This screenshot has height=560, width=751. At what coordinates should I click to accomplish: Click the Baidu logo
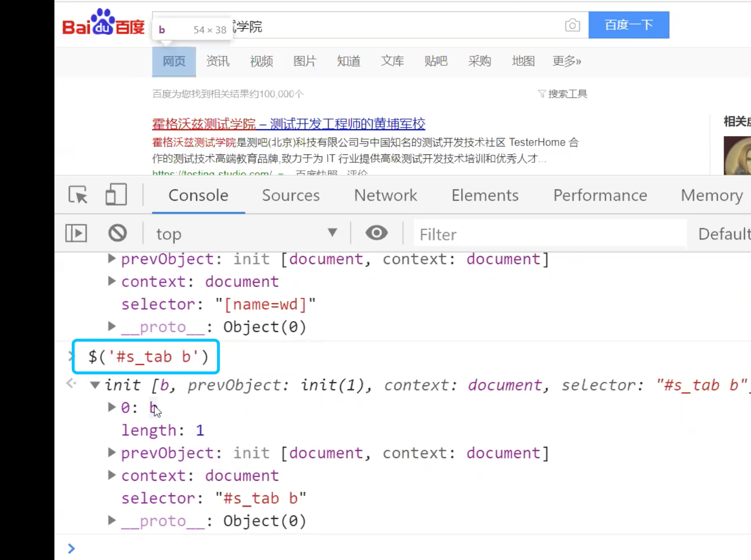tap(103, 22)
